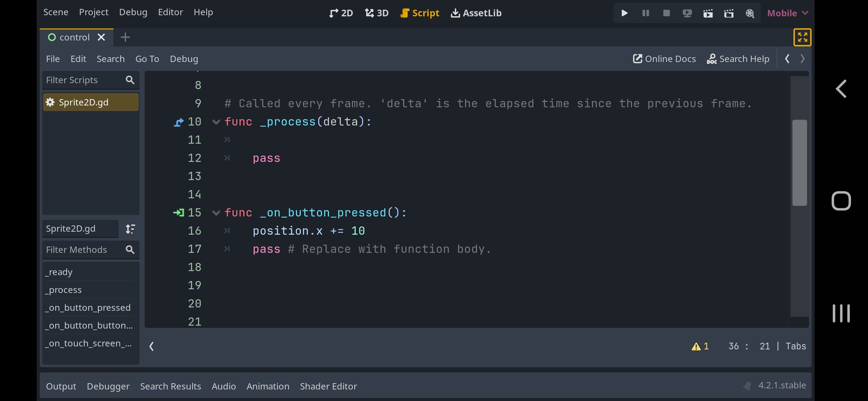Screen dimensions: 868x401
Task: Click the Filter Scripts magnifier icon
Action: (x=130, y=80)
